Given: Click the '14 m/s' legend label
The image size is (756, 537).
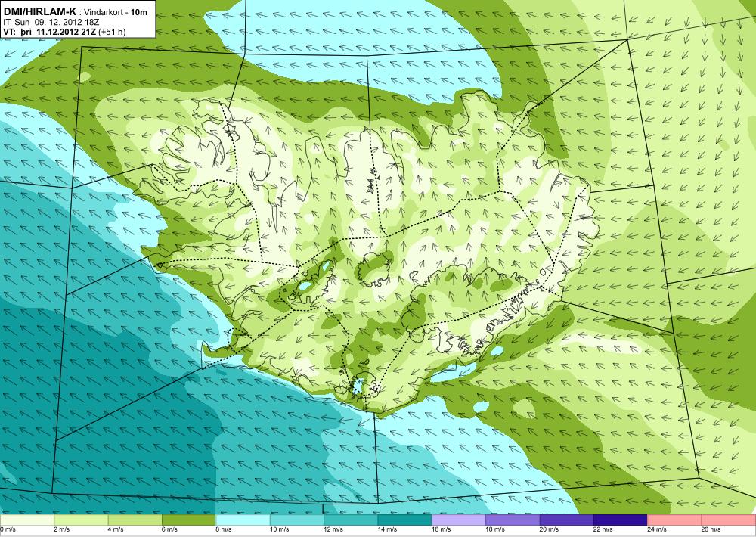Looking at the screenshot, I should point(387,529).
